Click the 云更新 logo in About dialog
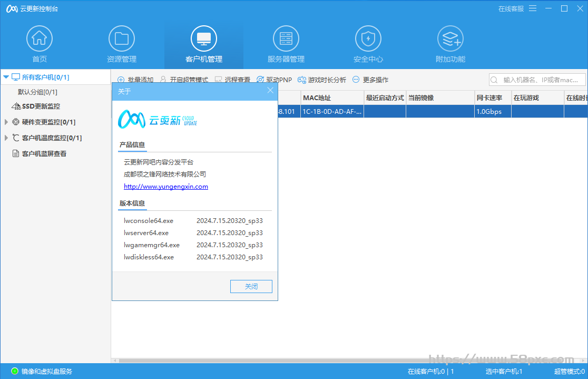588x379 pixels. (x=158, y=120)
